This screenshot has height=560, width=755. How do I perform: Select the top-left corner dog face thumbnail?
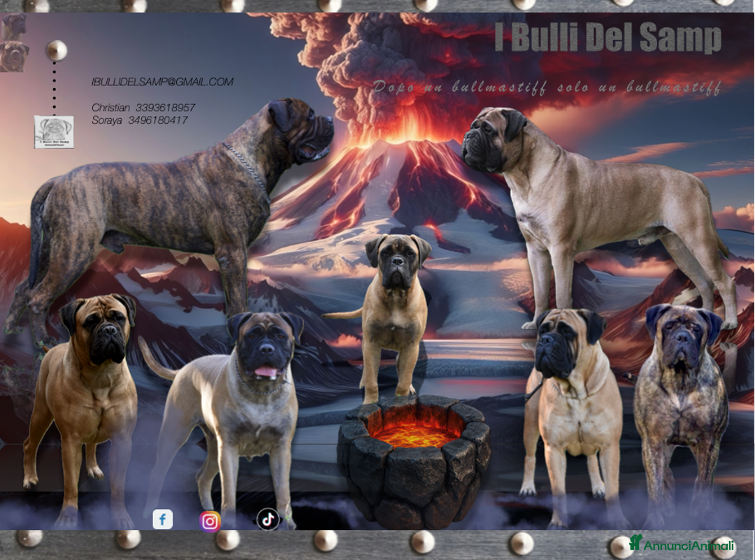click(x=13, y=26)
